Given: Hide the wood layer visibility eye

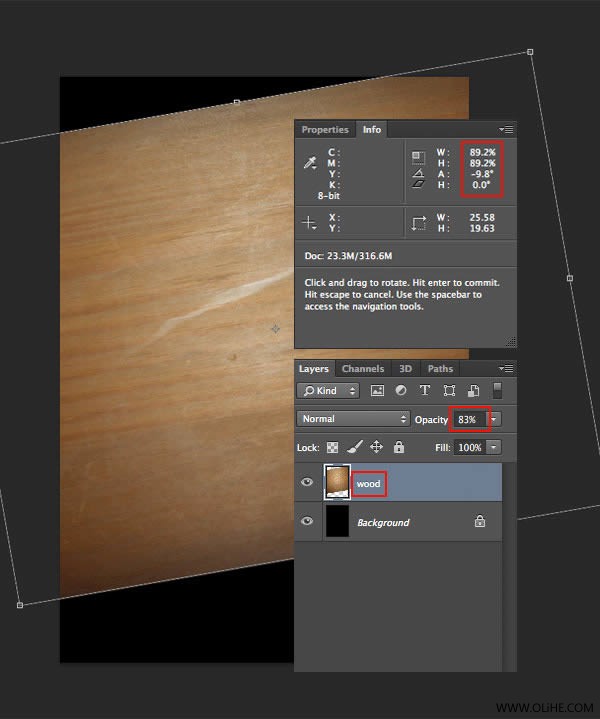Looking at the screenshot, I should [307, 482].
